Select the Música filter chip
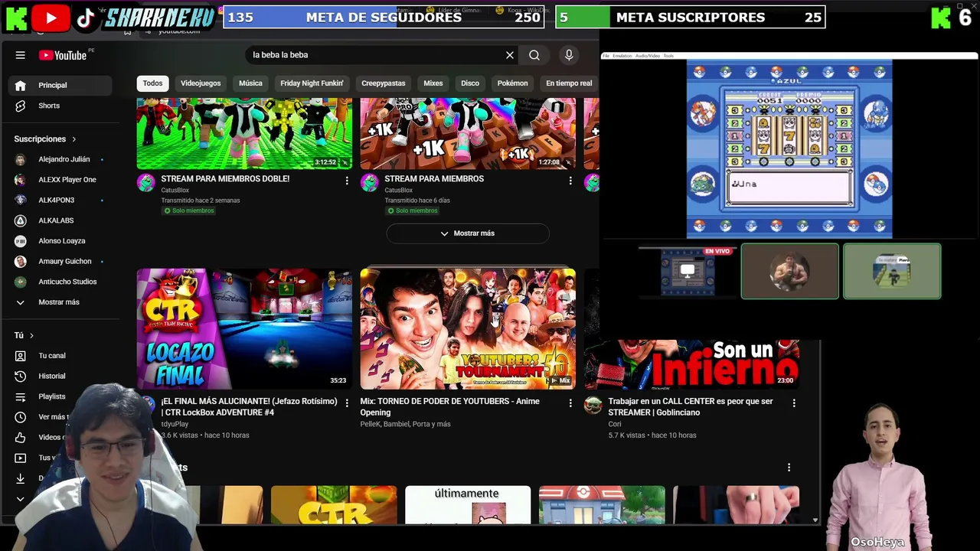The image size is (980, 551). 250,83
